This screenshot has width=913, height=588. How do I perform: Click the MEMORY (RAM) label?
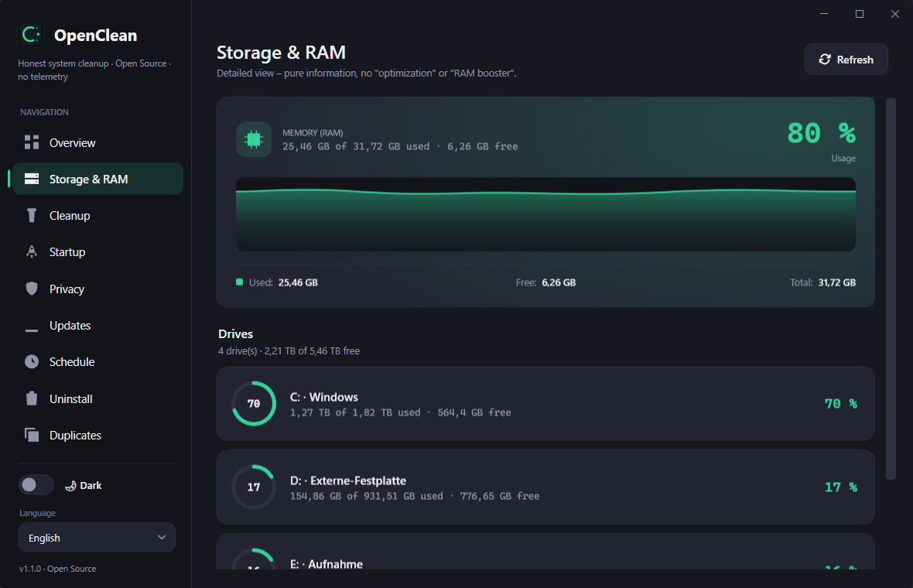pyautogui.click(x=313, y=133)
